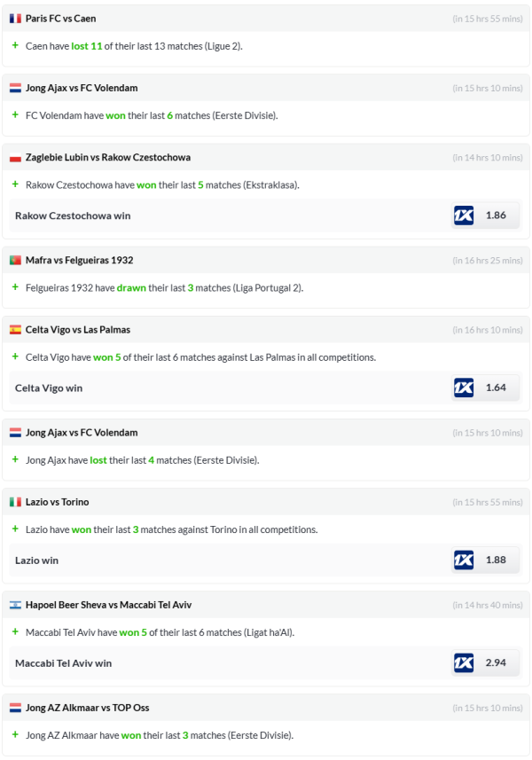Expand the Felgueiras 1932 drawn trend plus sign
532x760 pixels.
(x=15, y=287)
